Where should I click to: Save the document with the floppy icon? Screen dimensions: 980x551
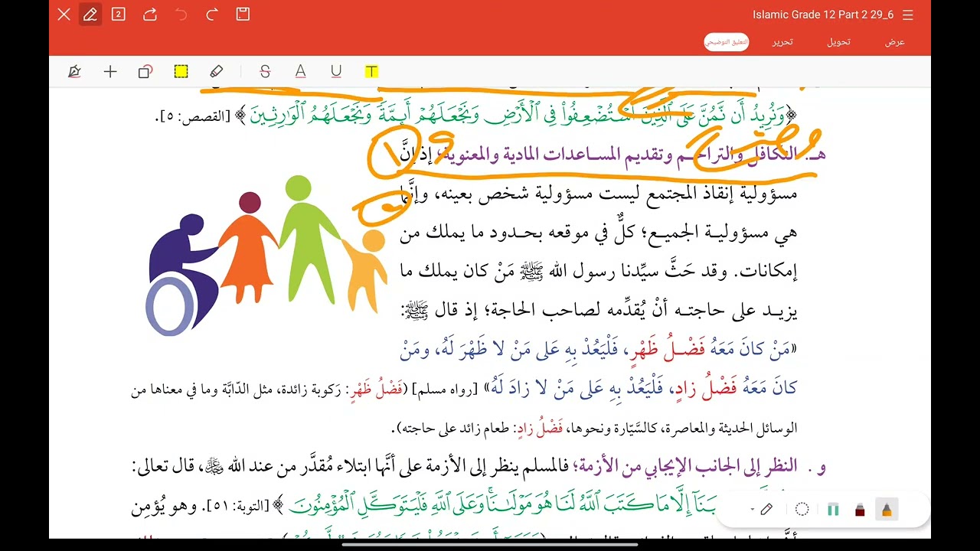click(243, 14)
